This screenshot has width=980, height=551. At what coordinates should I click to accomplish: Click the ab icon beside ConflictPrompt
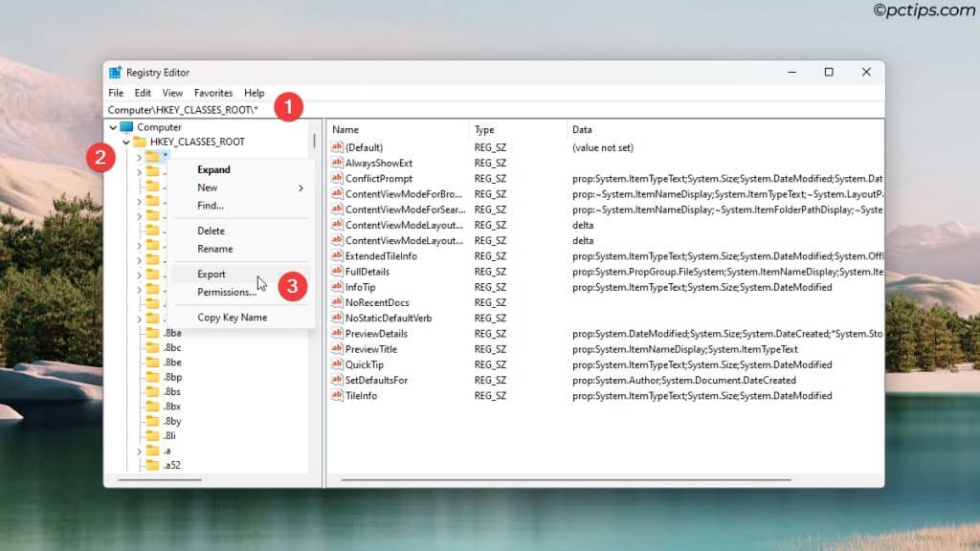pos(337,178)
